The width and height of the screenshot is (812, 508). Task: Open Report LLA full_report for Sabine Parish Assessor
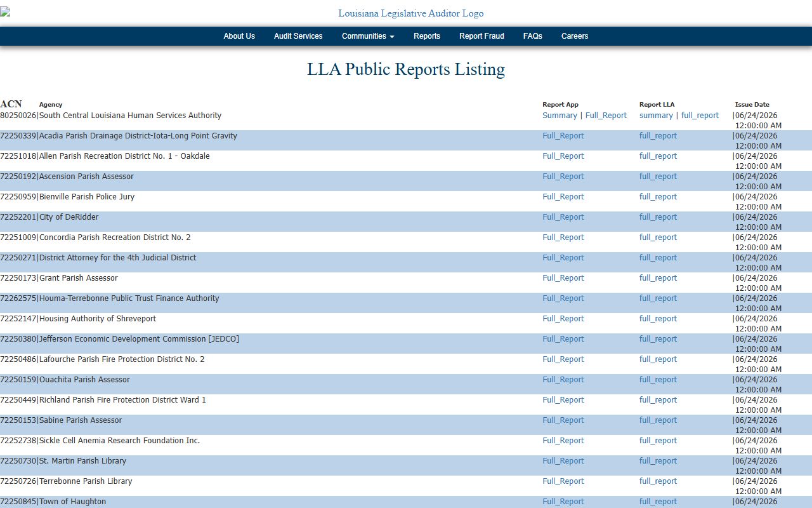tap(658, 420)
